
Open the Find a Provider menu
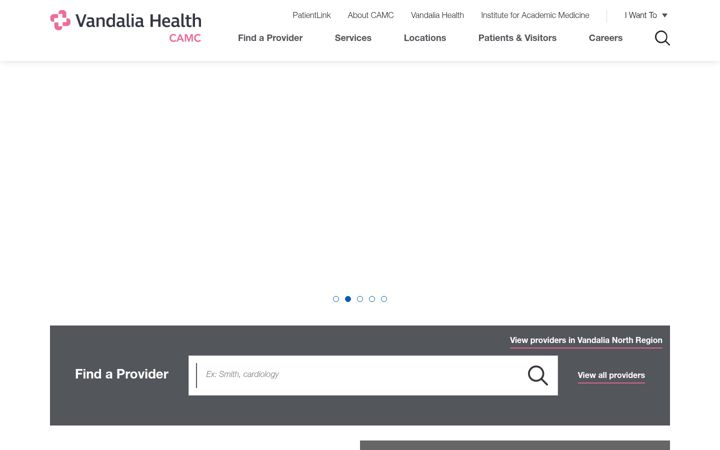coord(270,38)
